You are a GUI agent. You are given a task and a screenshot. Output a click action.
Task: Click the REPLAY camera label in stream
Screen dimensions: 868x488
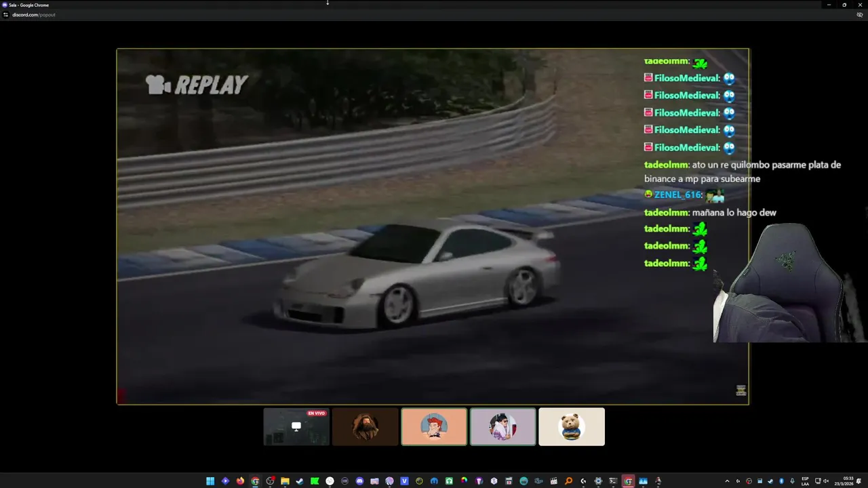197,85
